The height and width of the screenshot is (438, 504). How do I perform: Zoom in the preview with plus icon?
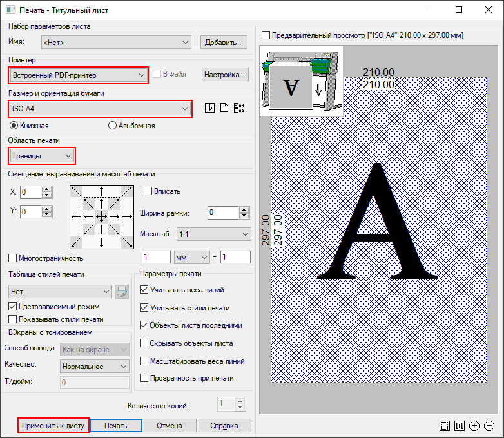click(474, 426)
